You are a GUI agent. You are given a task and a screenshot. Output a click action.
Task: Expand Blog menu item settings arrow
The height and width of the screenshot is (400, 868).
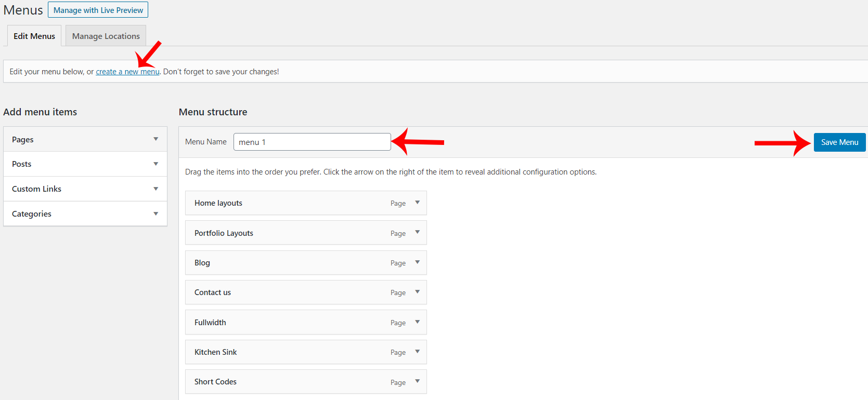coord(417,262)
